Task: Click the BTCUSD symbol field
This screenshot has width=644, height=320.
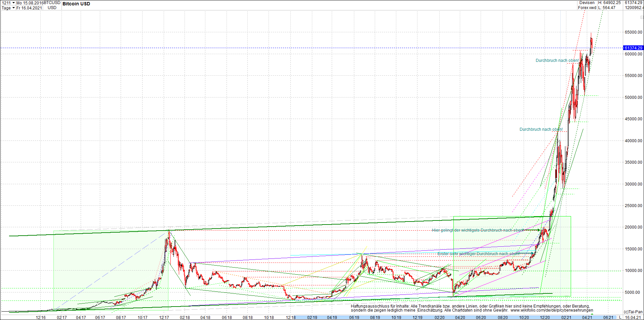Action: pos(52,3)
